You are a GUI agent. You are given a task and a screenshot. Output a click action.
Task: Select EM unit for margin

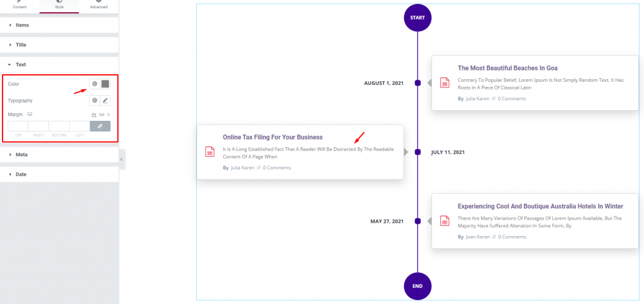coord(101,115)
